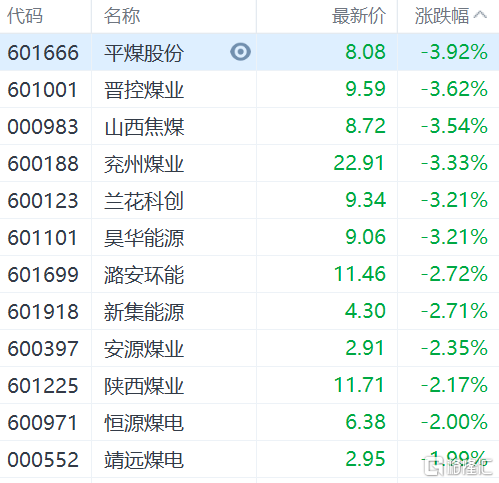Click 新集能源 latest price 4.30
Viewport: 499px width, 483px height.
pos(365,311)
